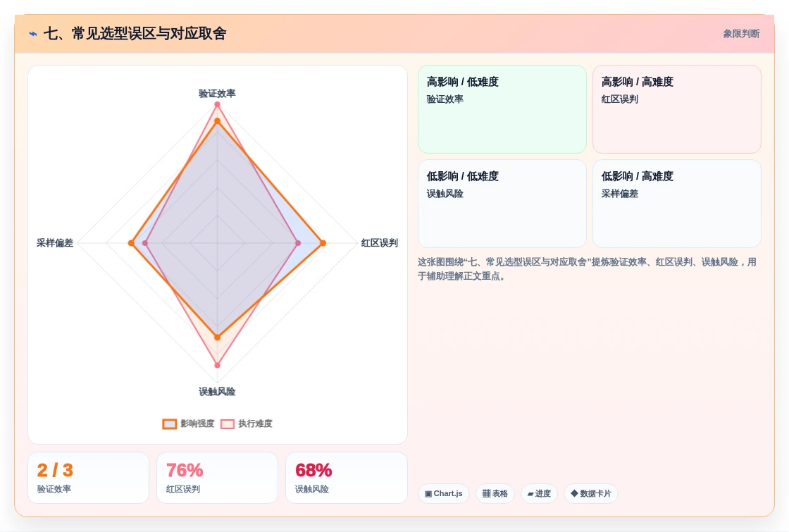Open the 低影响 / 高难度 quadrant card
This screenshot has height=532, width=789.
(677, 204)
